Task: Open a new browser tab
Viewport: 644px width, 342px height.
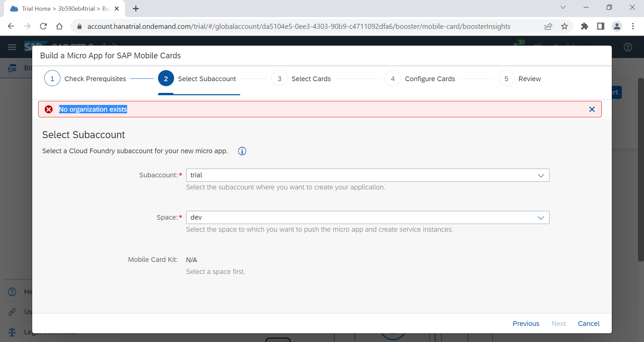Action: point(136,9)
